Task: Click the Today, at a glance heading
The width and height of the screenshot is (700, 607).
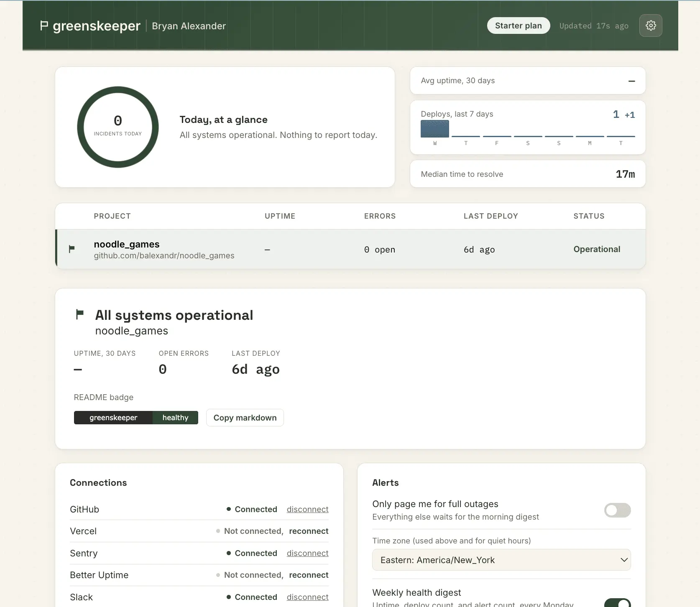Action: 223,120
